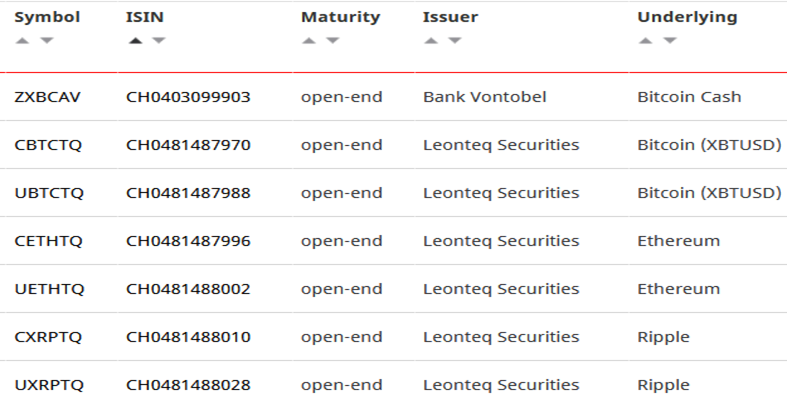
Task: Sort Issuer column ascending arrow
Action: (x=432, y=41)
